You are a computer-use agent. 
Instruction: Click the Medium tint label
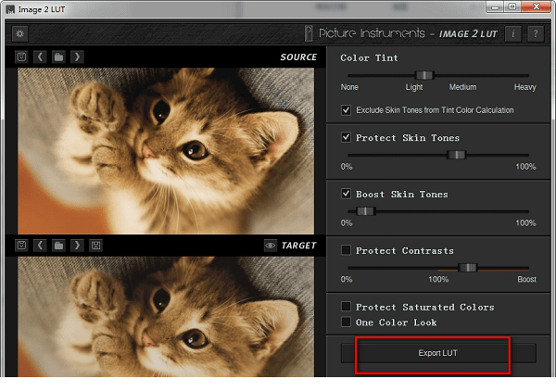click(462, 87)
